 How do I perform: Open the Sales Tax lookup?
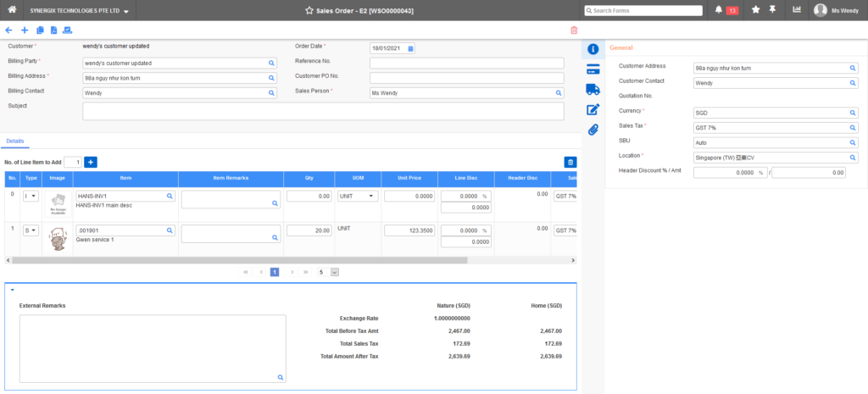click(x=853, y=128)
